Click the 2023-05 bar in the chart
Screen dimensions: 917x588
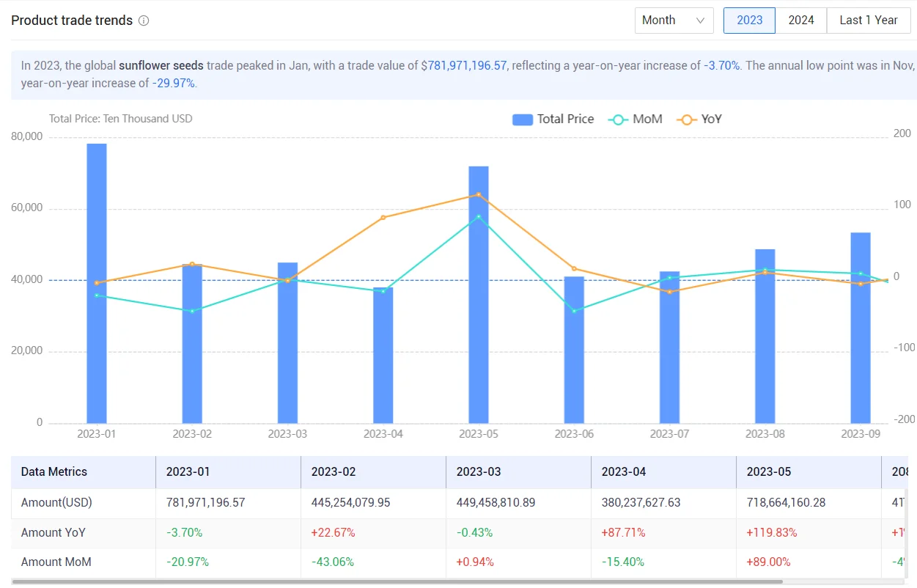click(x=479, y=295)
